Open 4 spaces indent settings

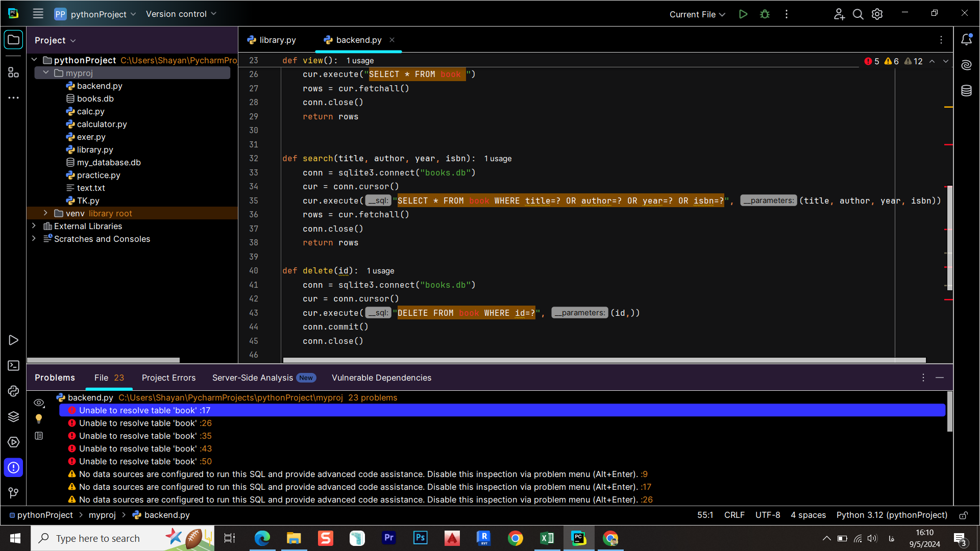pos(808,515)
